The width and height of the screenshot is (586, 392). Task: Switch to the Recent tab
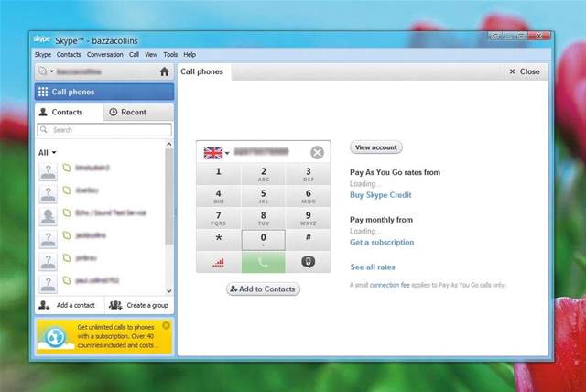(138, 112)
